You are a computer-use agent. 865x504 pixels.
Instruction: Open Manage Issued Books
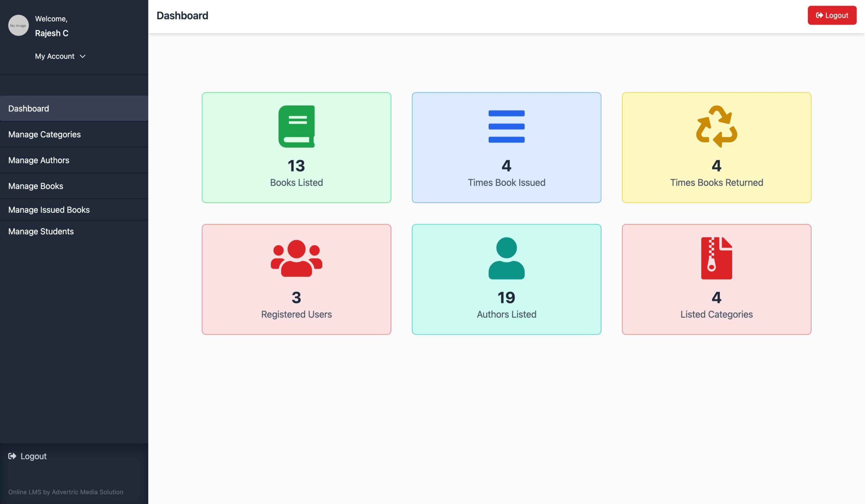(49, 210)
